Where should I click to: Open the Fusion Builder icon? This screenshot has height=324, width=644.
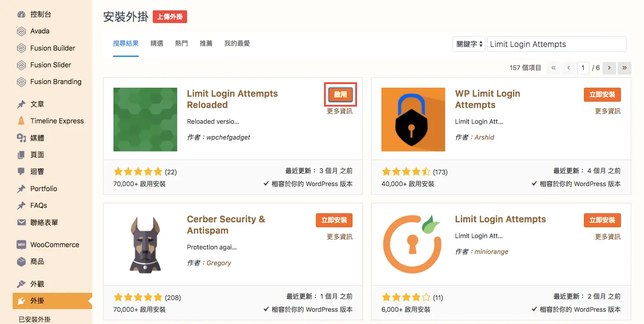click(21, 48)
